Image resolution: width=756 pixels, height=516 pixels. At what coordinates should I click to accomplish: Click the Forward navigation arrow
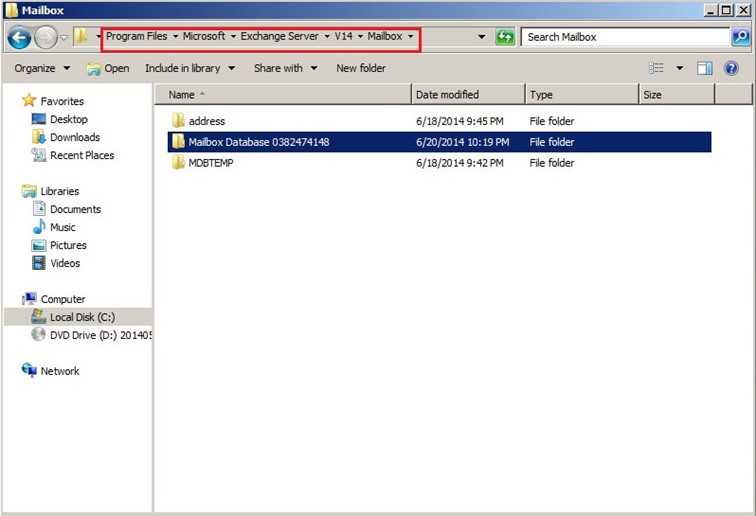46,37
